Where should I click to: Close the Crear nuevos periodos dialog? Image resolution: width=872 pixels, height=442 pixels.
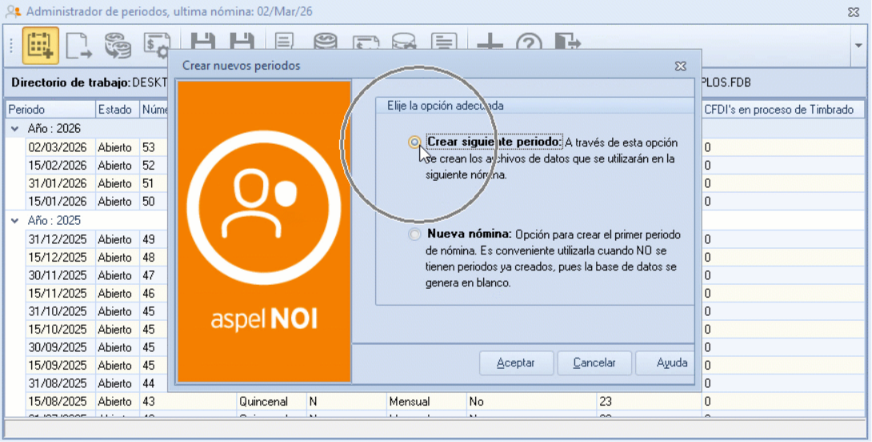pyautogui.click(x=680, y=66)
